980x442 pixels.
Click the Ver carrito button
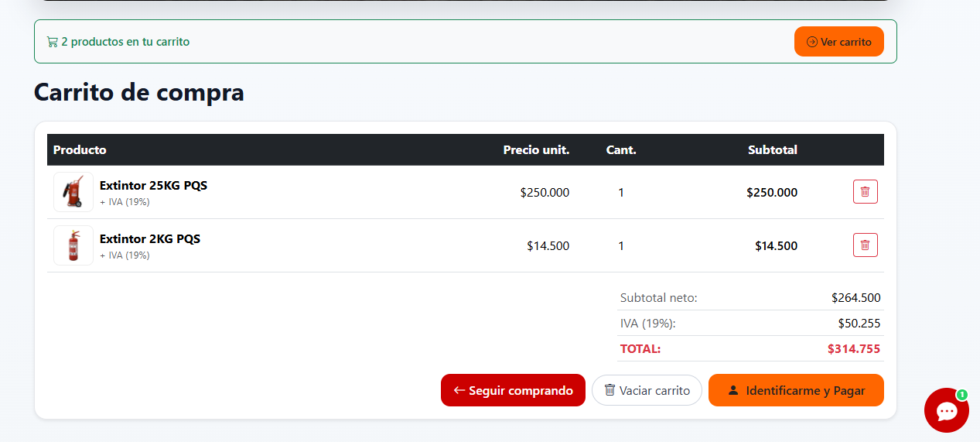pos(839,42)
